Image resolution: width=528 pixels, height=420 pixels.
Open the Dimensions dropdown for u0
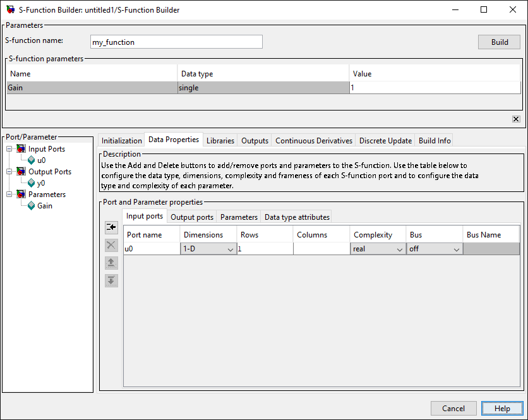230,249
